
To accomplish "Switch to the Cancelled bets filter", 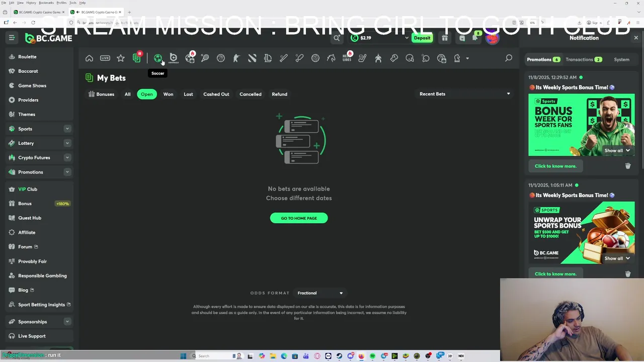I will [250, 94].
